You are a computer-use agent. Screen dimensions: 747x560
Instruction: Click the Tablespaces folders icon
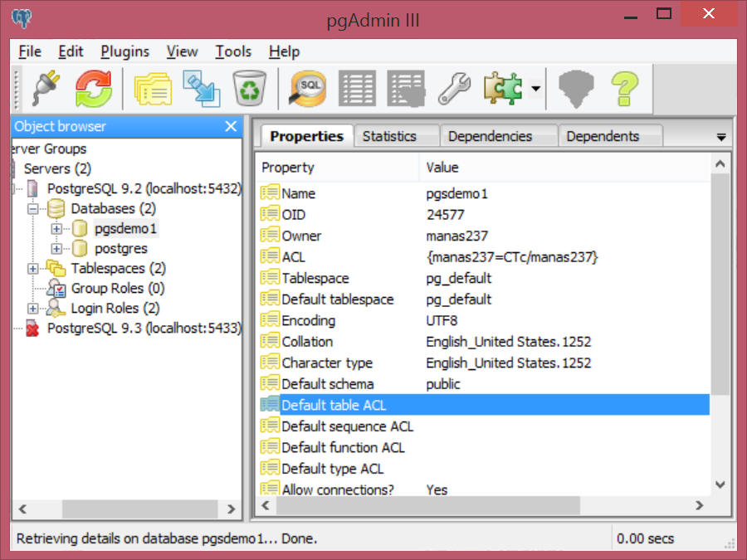(x=56, y=269)
